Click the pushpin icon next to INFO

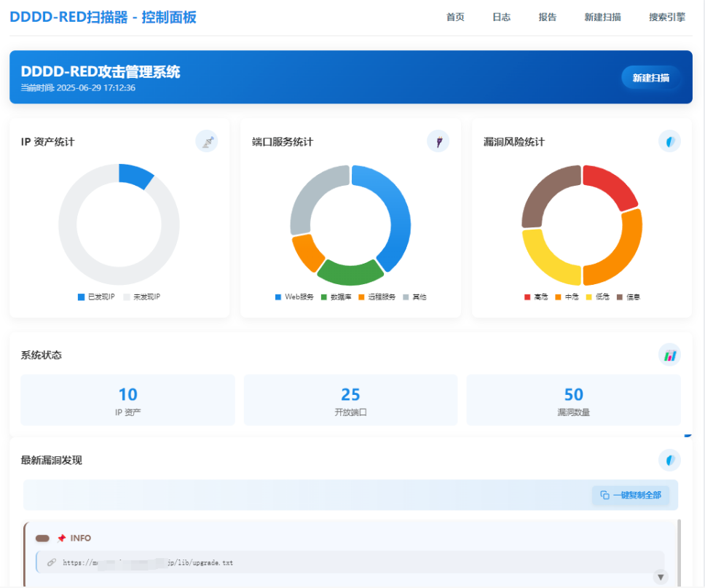62,538
